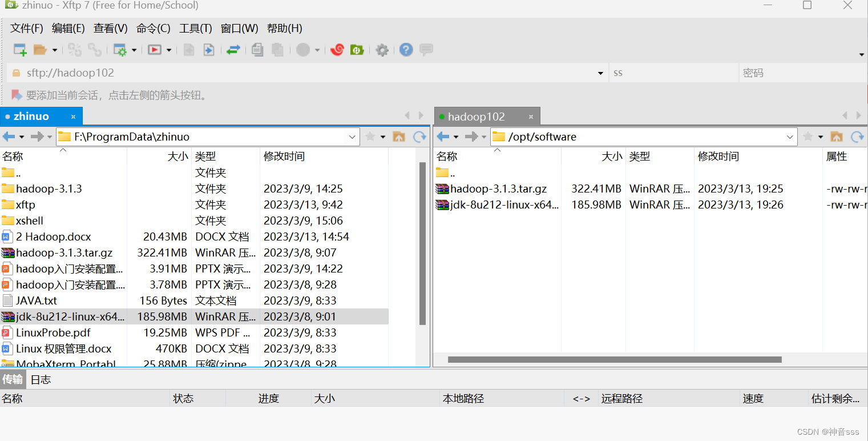
Task: Open the 工具(T) menu
Action: [x=196, y=28]
